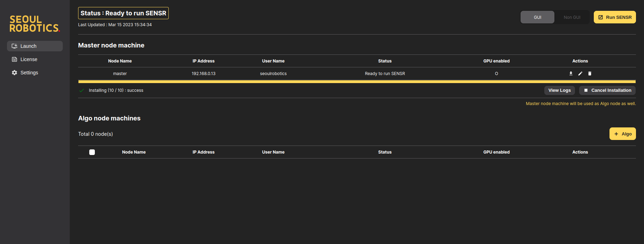Click the master node name cell
The height and width of the screenshot is (244, 644).
click(x=120, y=74)
